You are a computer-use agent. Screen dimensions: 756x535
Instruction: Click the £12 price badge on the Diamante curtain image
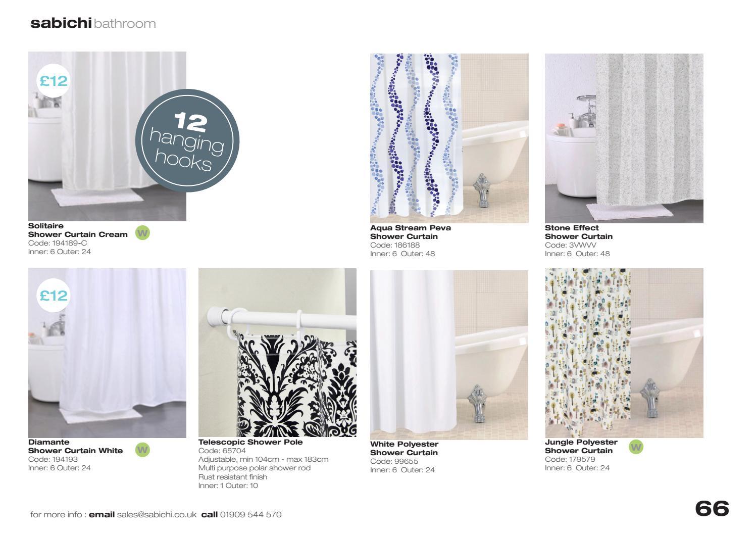pos(53,295)
